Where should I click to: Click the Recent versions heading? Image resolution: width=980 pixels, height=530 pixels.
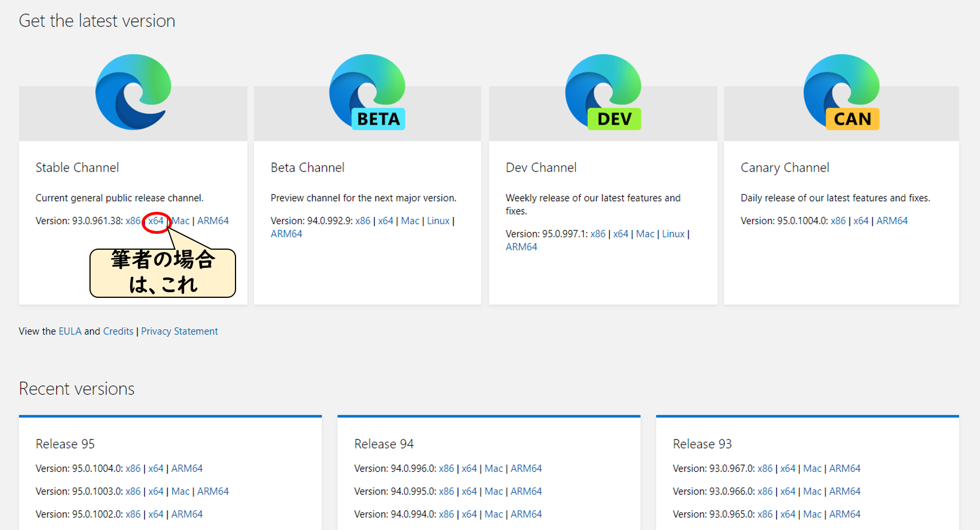pyautogui.click(x=77, y=389)
